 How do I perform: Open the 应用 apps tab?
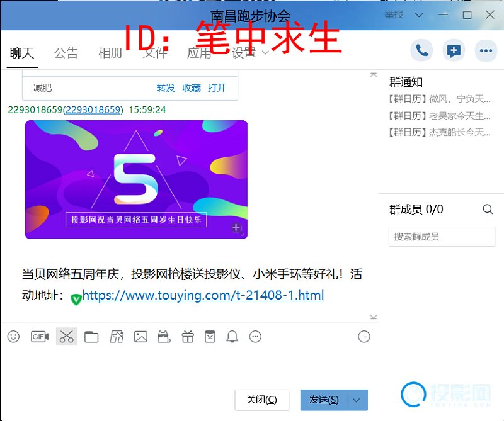pos(199,53)
